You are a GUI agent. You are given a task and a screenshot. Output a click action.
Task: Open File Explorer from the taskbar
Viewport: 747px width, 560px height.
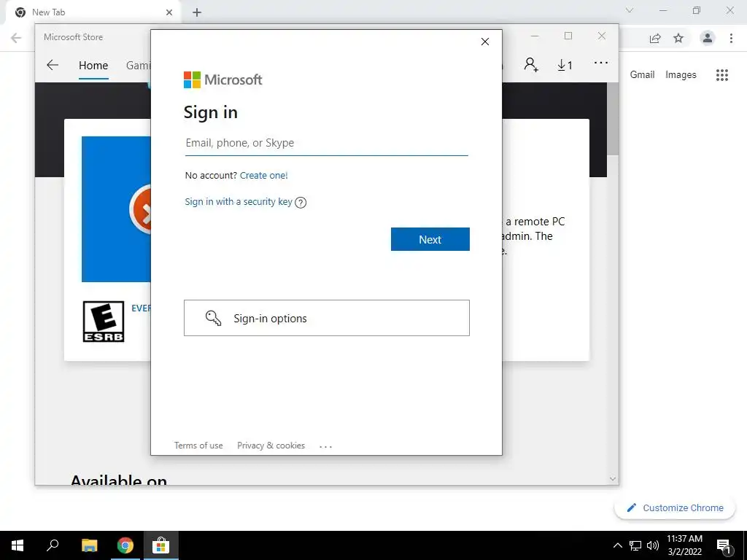(89, 545)
